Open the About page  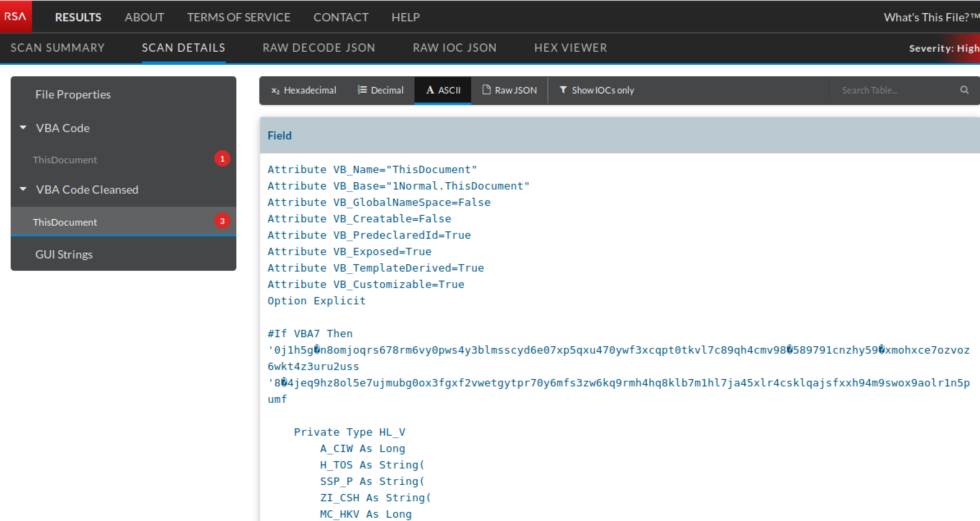point(144,17)
